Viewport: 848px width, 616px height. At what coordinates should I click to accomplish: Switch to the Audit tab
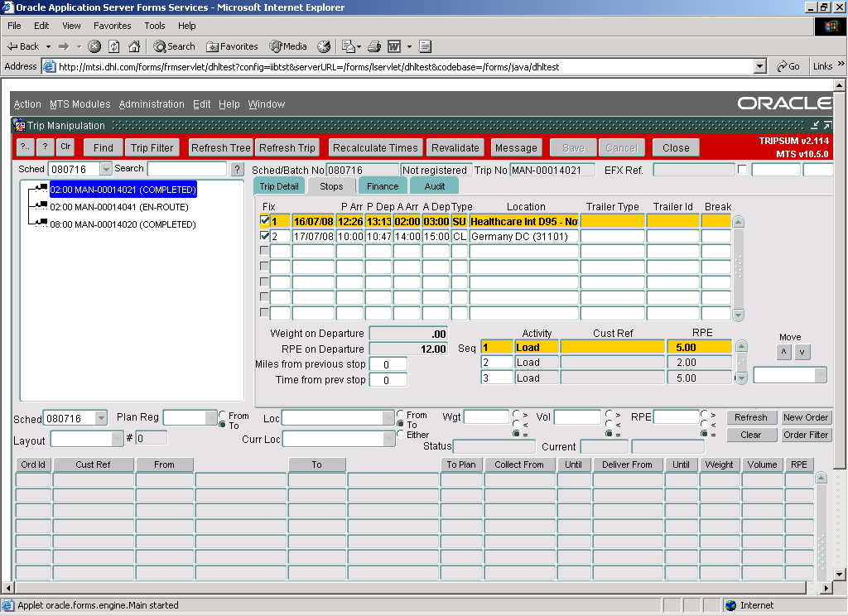click(x=434, y=186)
